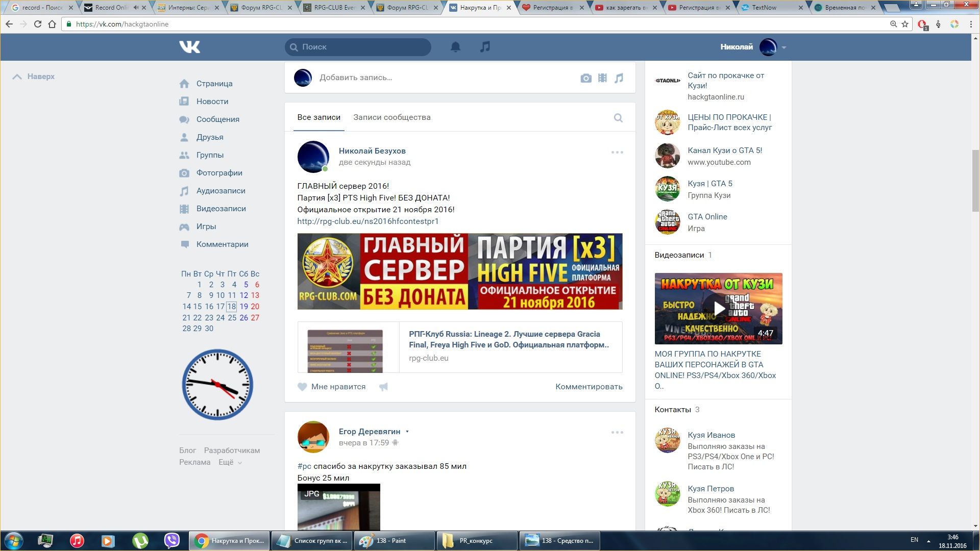Screen dimensions: 980x551
Task: Switch to the Record Online browser tab
Action: tap(114, 8)
